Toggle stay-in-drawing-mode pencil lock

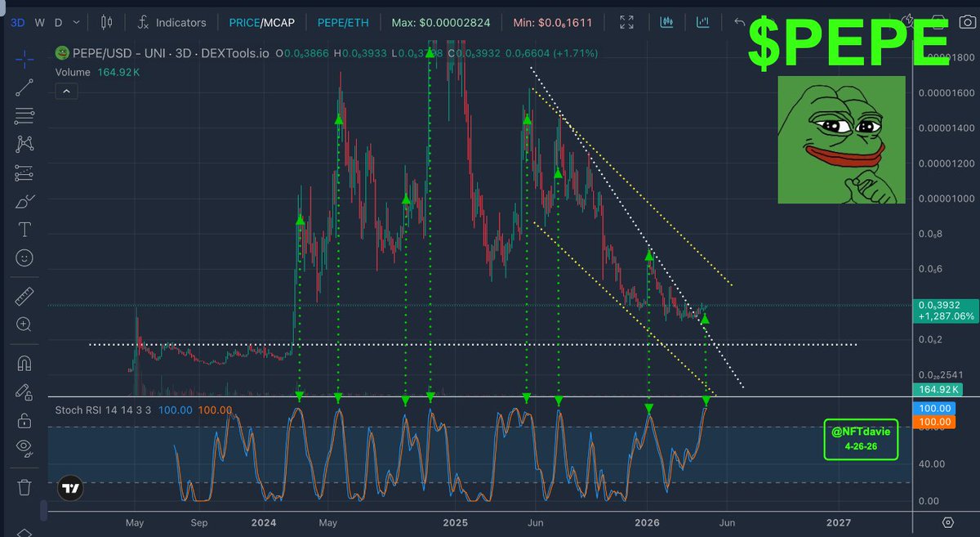pos(24,392)
